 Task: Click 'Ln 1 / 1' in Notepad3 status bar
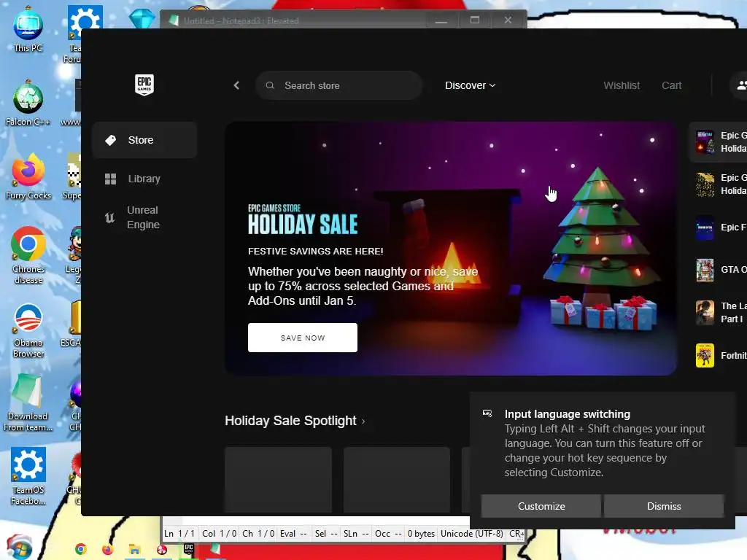pos(179,533)
